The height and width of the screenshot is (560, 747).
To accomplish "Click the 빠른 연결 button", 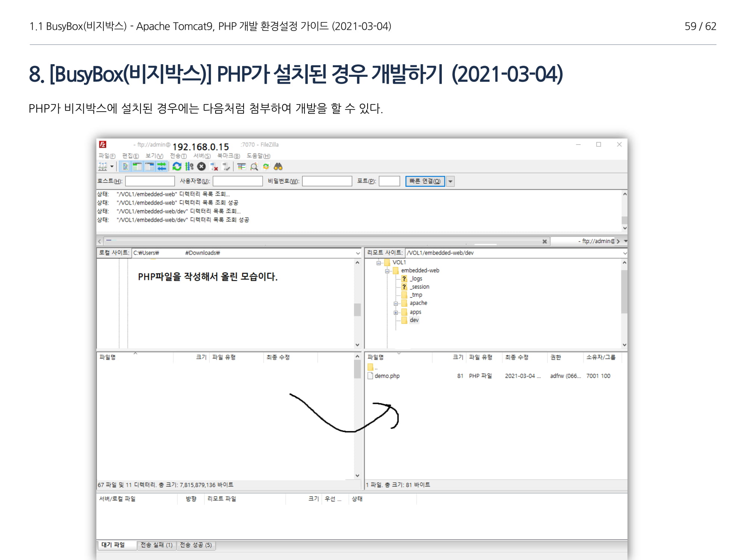I will pyautogui.click(x=425, y=181).
